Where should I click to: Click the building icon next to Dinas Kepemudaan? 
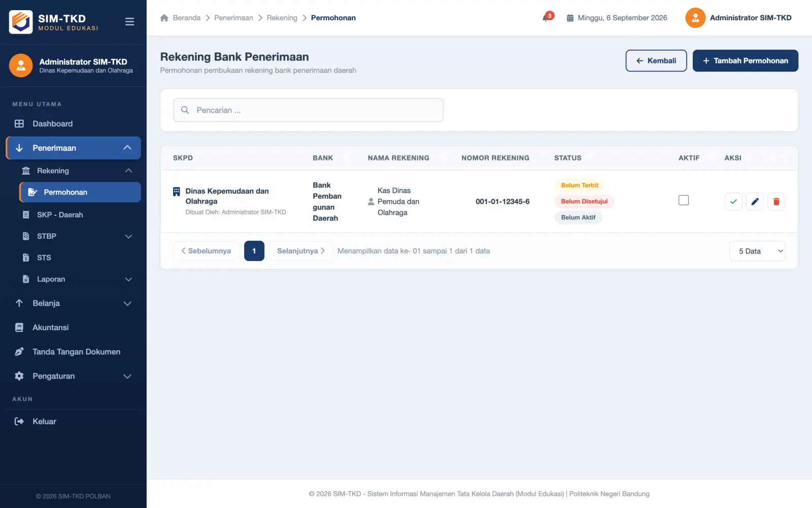(176, 192)
